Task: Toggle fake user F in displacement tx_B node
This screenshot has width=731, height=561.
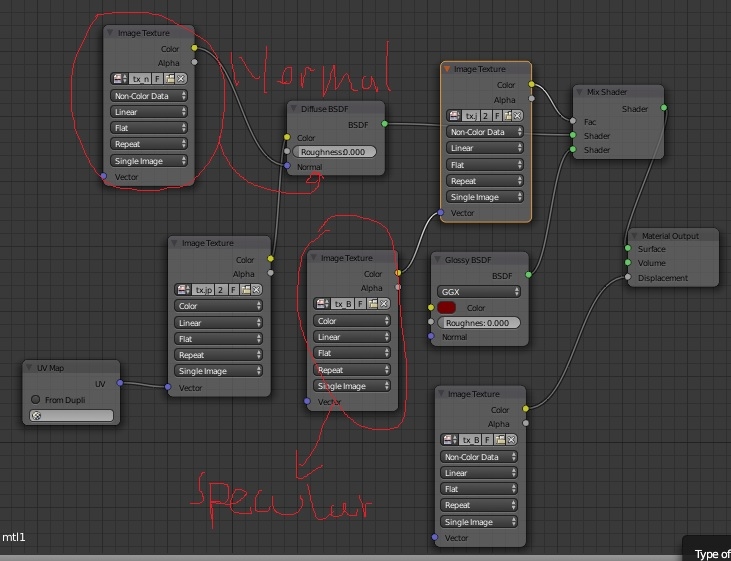Action: (488, 440)
